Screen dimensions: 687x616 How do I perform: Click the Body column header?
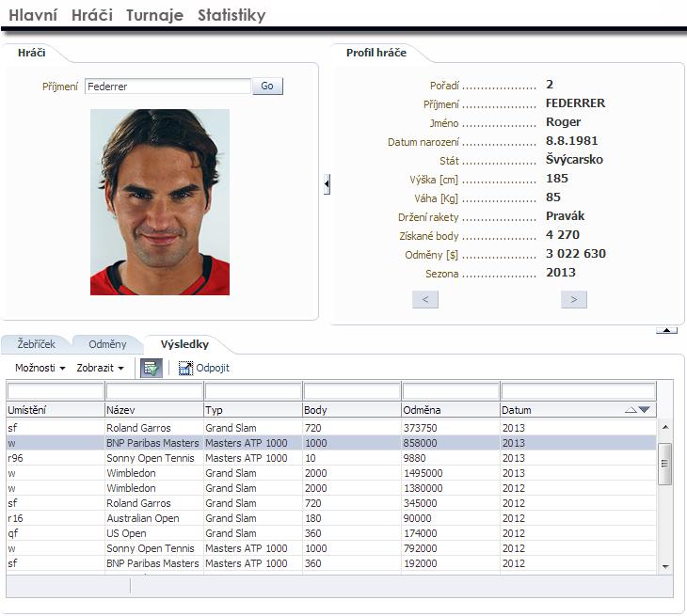pyautogui.click(x=352, y=410)
